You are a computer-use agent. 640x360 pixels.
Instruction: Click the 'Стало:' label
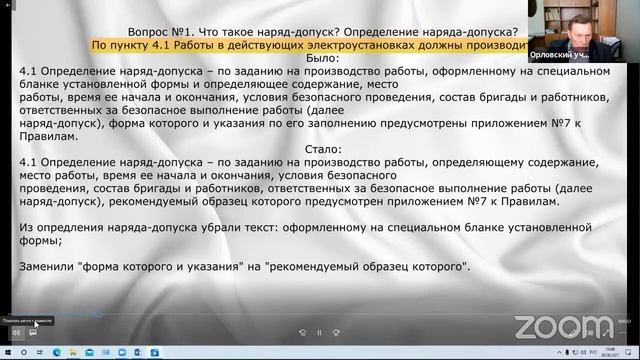pos(323,149)
